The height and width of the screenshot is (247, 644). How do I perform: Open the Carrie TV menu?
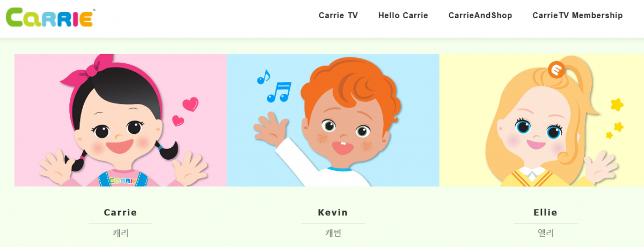click(x=338, y=16)
